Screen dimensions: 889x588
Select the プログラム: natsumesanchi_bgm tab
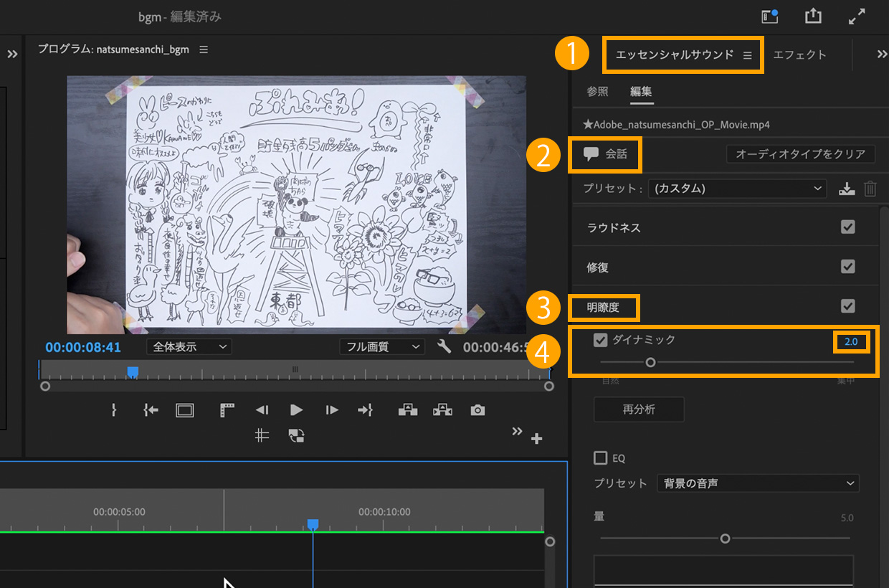[115, 49]
